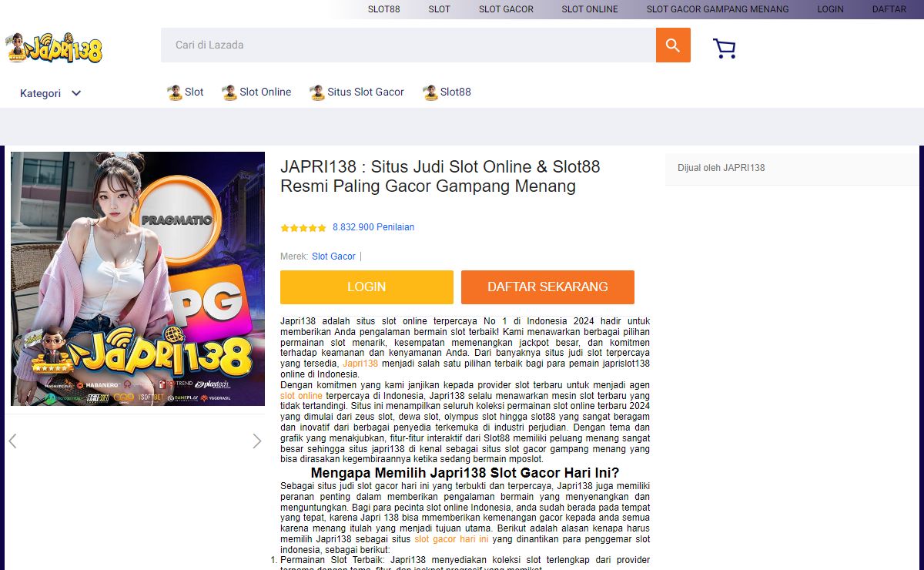Click the orange Japri138 link in description
Image resolution: width=924 pixels, height=570 pixels.
click(360, 364)
